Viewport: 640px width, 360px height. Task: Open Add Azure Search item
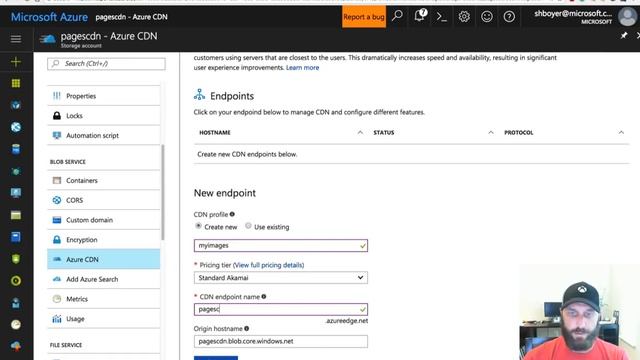click(x=104, y=279)
